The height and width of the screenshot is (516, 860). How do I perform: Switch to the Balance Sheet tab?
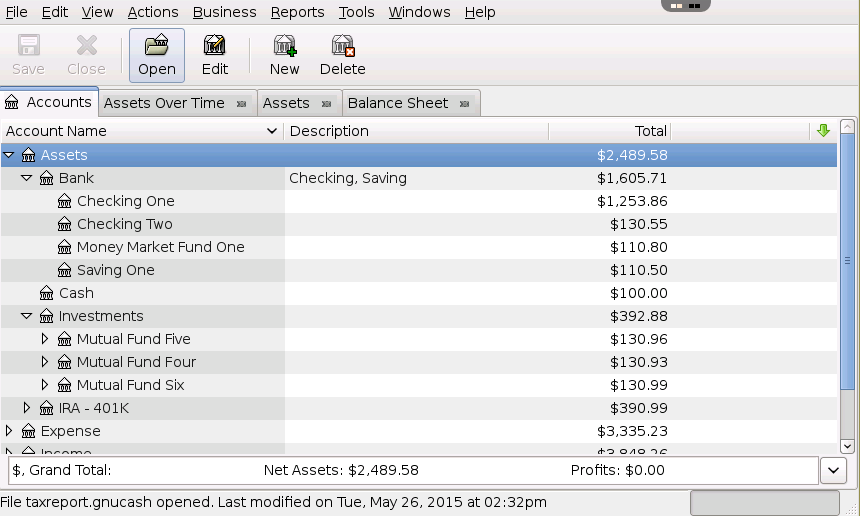point(398,103)
